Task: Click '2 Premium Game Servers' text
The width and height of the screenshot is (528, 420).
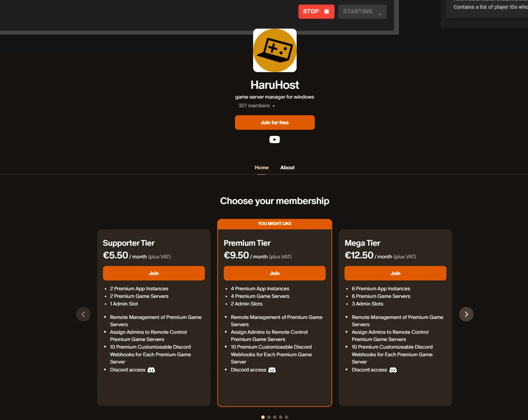Action: pyautogui.click(x=139, y=296)
